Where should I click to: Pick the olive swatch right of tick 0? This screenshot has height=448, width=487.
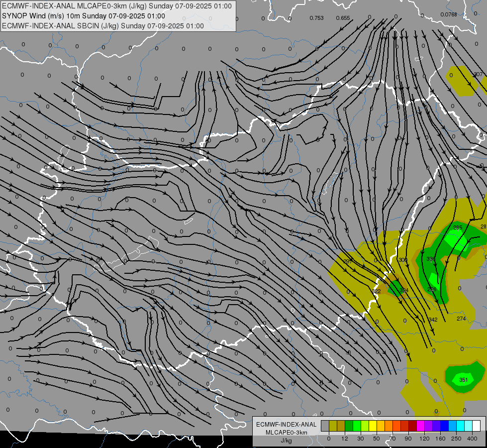click(x=333, y=426)
